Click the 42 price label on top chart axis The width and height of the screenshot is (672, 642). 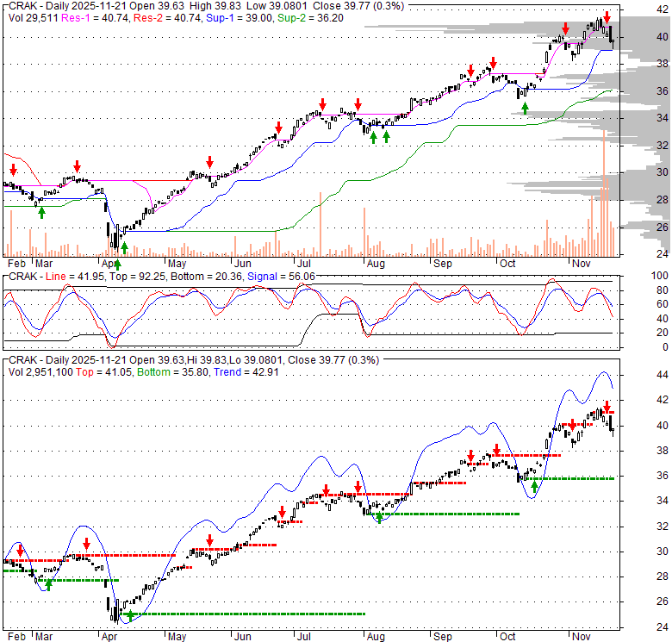pos(663,9)
